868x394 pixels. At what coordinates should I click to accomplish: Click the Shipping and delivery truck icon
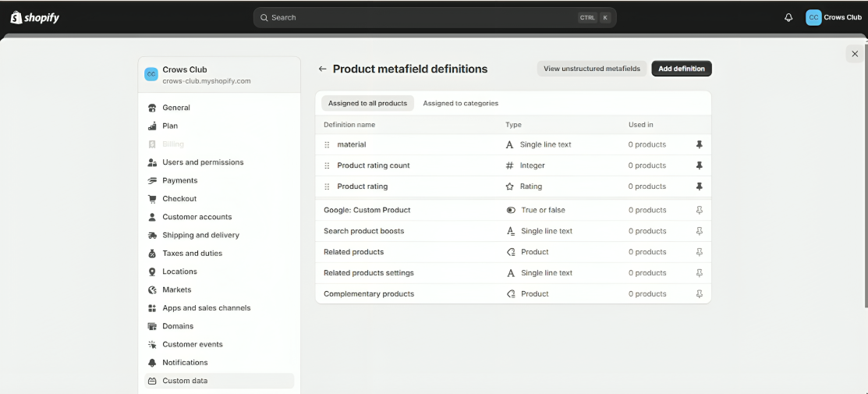click(x=152, y=236)
